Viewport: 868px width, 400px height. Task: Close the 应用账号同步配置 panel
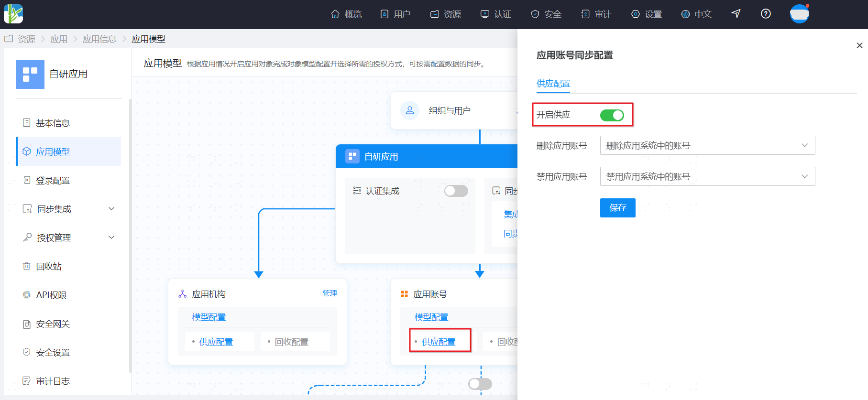pos(859,45)
